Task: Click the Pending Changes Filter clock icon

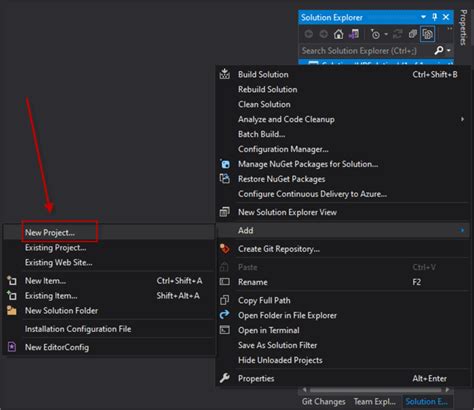Action: (x=375, y=34)
